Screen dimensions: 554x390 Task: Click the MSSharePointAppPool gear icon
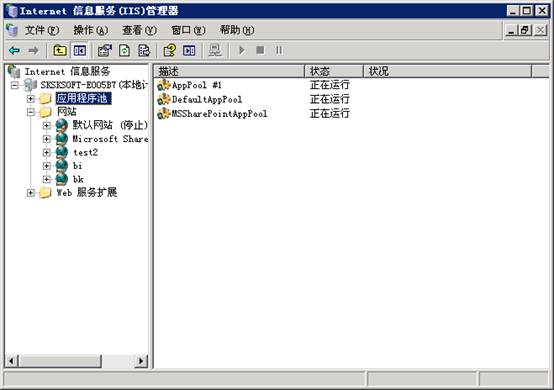coord(164,113)
